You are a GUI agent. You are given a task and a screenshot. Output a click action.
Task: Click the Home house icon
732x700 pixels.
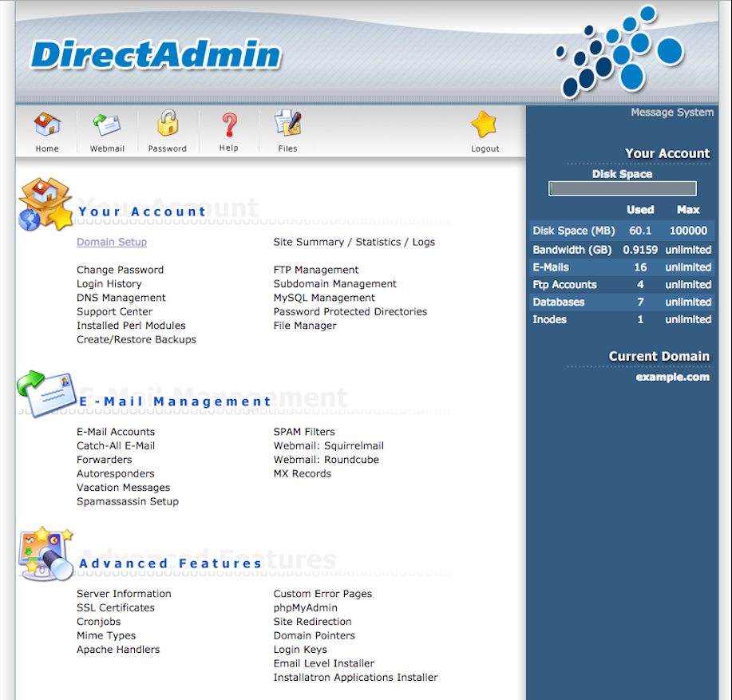point(47,125)
